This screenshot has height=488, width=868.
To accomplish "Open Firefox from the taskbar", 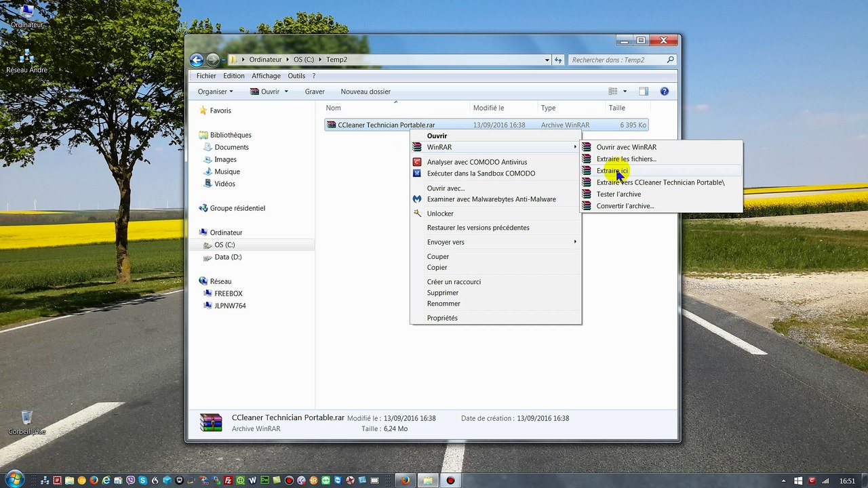I will point(406,481).
